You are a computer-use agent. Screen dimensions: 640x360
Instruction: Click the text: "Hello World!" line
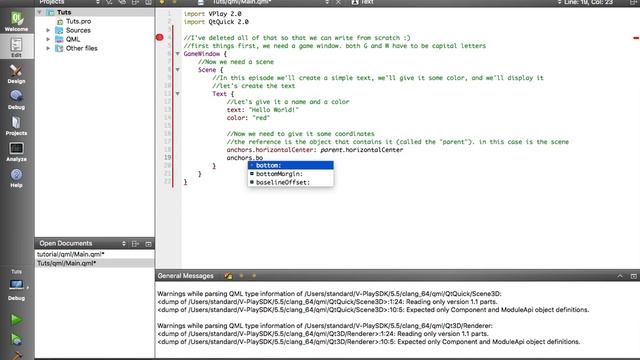point(263,110)
